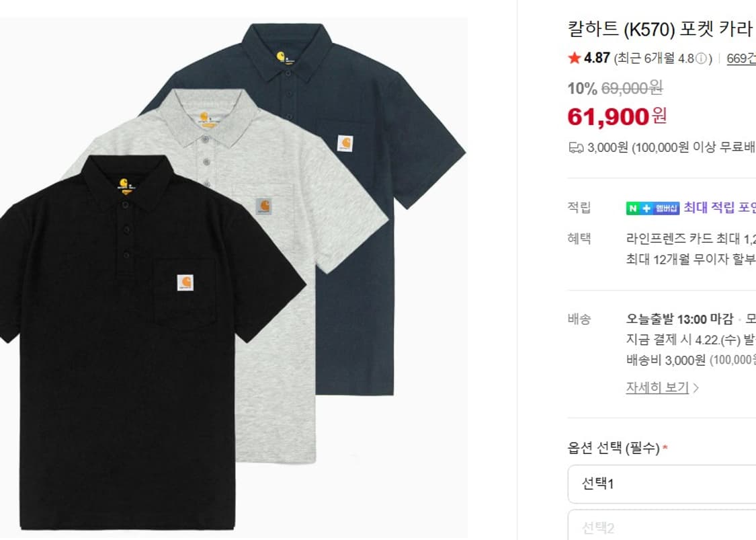
Task: Click the discounted price 61,900원
Action: (615, 117)
